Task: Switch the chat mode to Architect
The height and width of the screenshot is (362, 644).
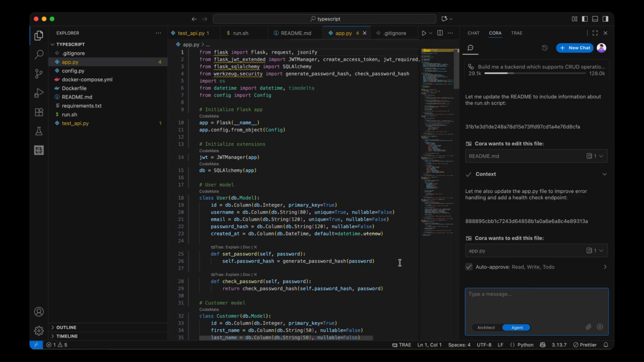Action: (486, 327)
